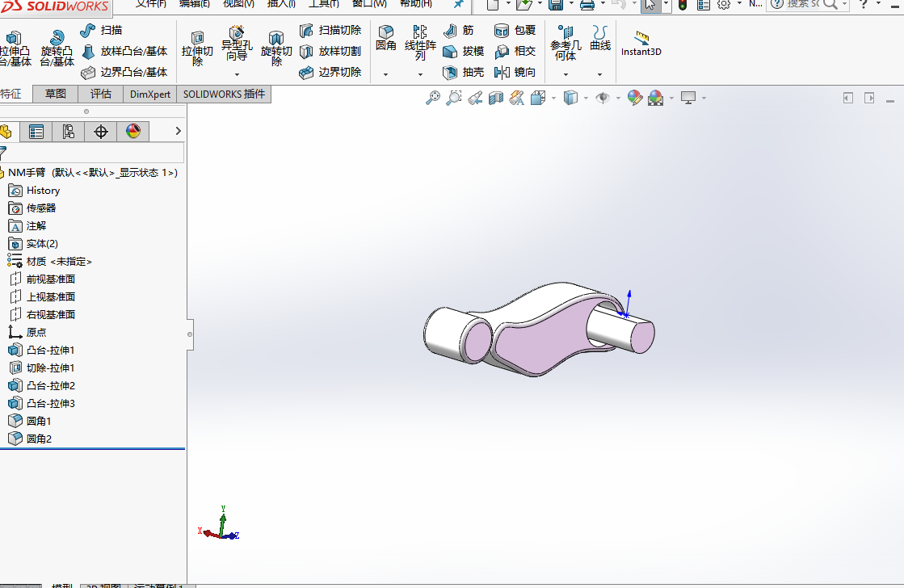Open the ConfigurationManager panel tab
This screenshot has height=588, width=904.
(68, 132)
